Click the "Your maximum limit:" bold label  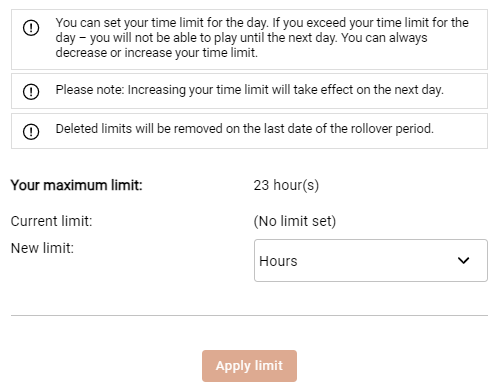[x=76, y=185]
